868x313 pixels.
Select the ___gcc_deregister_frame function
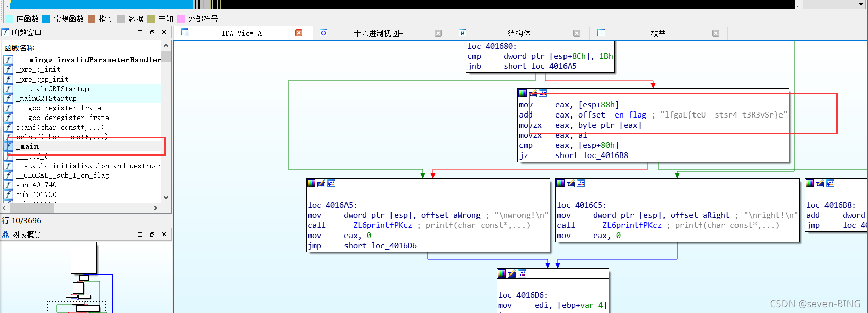(x=82, y=118)
